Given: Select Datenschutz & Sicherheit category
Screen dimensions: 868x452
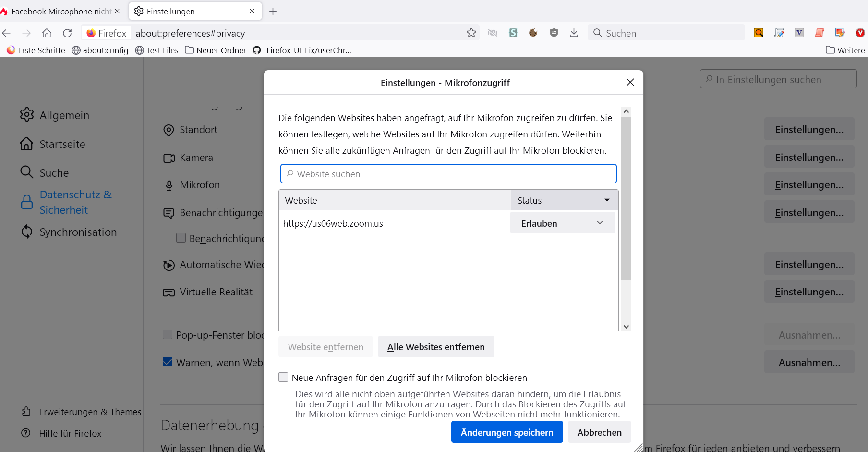Looking at the screenshot, I should tap(66, 202).
